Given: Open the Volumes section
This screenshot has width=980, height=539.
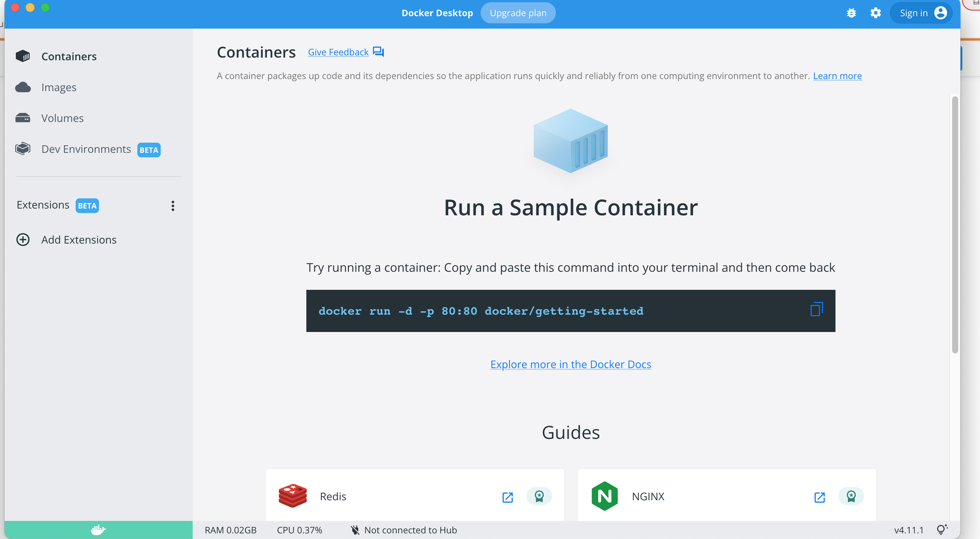Looking at the screenshot, I should point(62,118).
